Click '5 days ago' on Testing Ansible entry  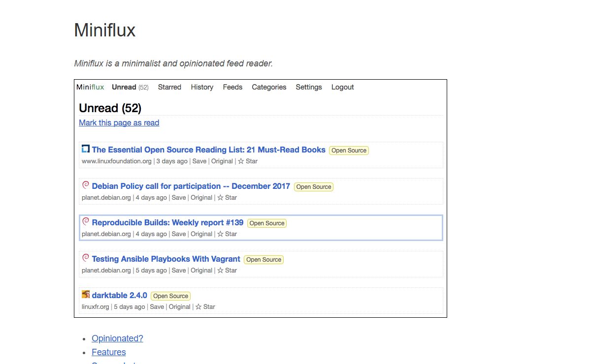pos(151,271)
